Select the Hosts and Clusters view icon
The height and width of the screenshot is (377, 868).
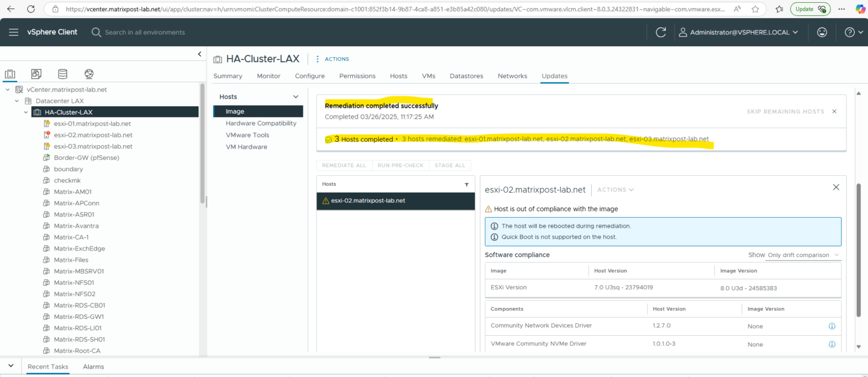[x=10, y=73]
